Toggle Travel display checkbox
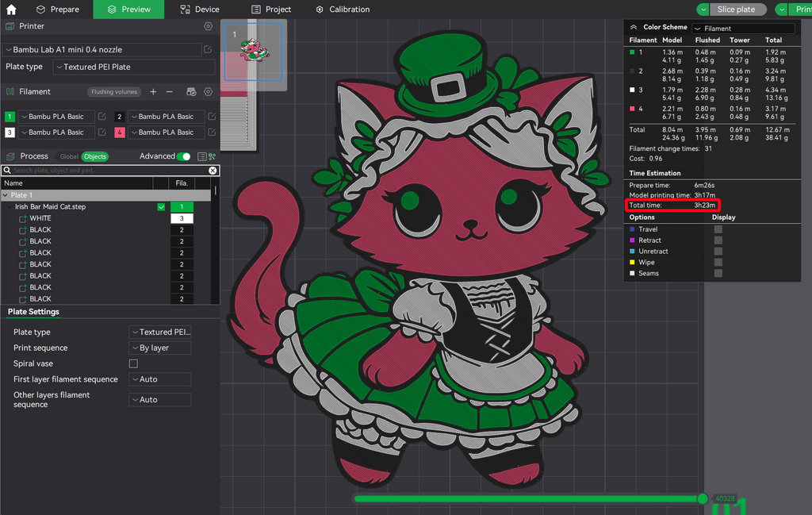 (718, 229)
